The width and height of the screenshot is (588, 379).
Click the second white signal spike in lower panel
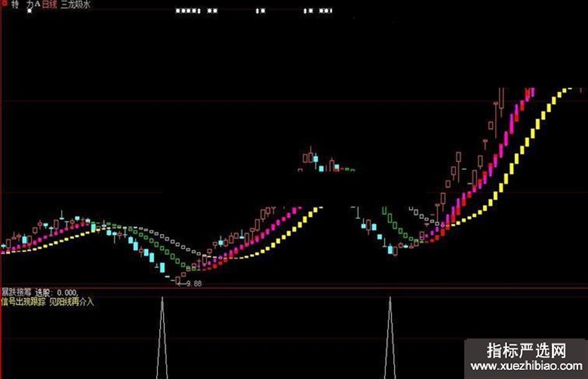click(390, 338)
